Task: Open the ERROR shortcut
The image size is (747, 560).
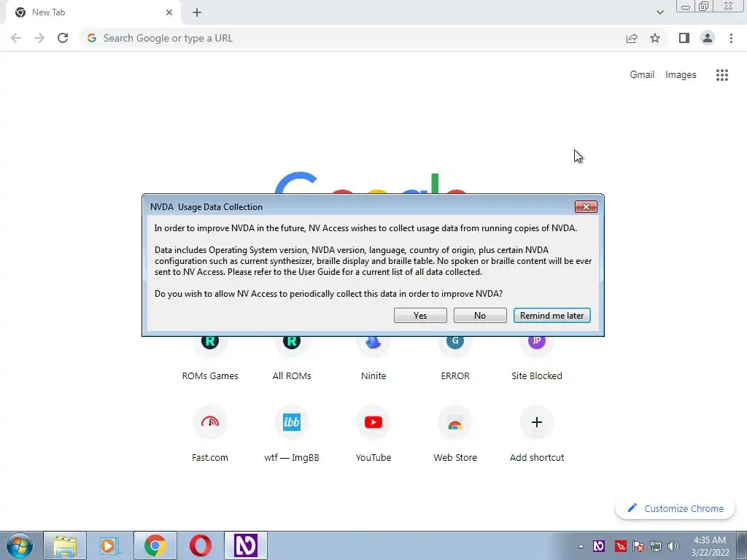Action: click(455, 348)
